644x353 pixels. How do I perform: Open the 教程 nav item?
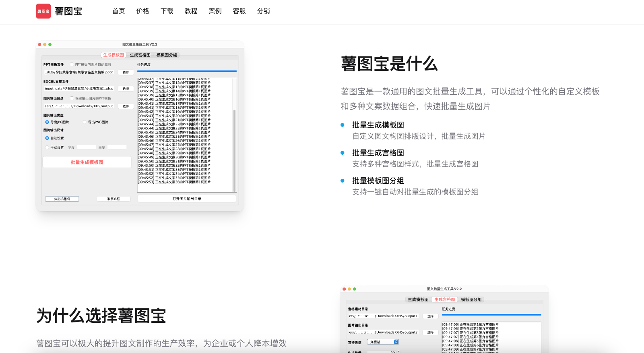191,11
